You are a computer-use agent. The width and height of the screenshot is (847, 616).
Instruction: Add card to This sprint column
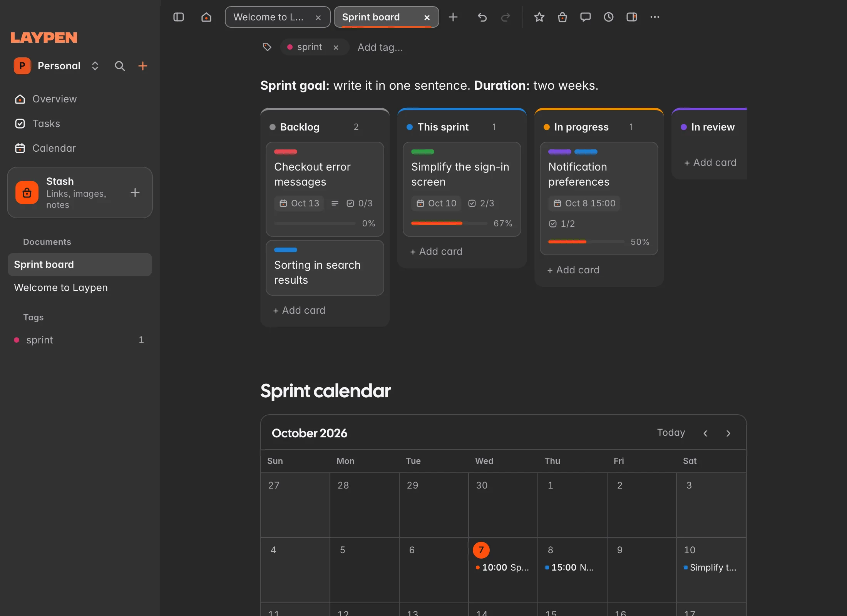436,251
